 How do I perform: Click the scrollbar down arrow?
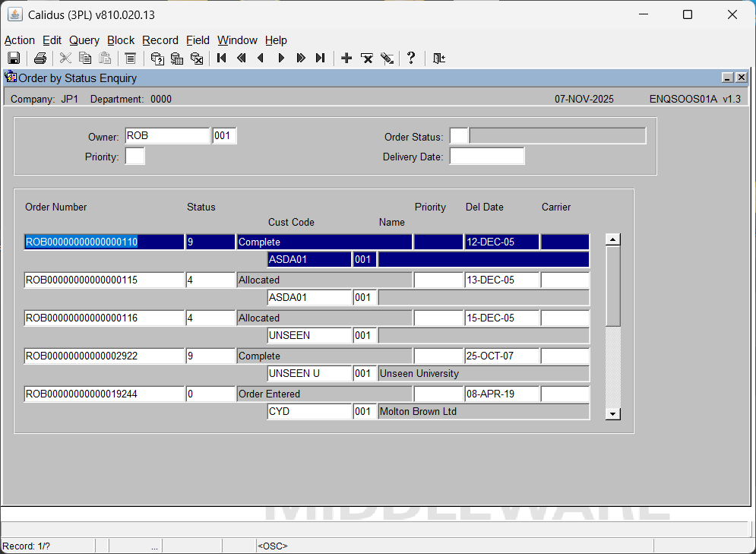point(613,413)
